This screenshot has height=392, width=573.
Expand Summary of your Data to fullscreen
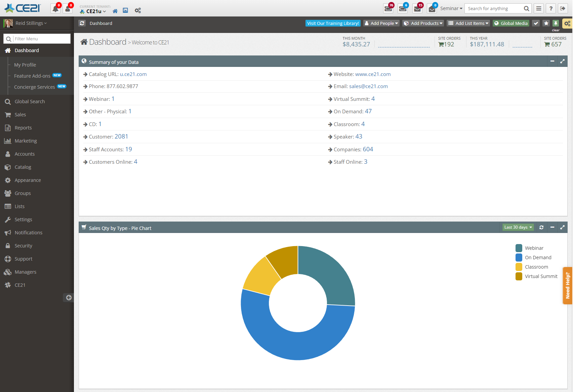tap(562, 61)
